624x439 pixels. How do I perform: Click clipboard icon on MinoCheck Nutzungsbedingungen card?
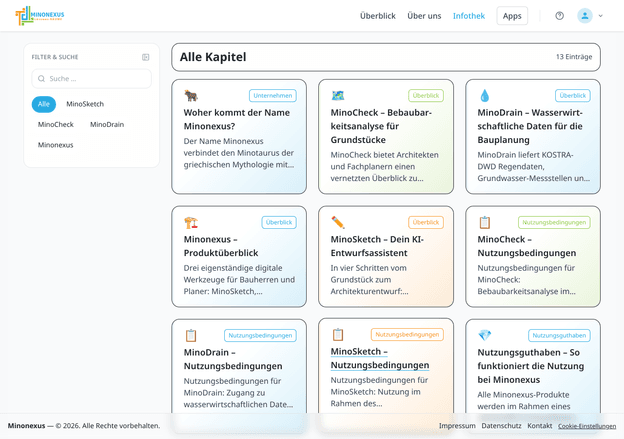click(x=485, y=222)
